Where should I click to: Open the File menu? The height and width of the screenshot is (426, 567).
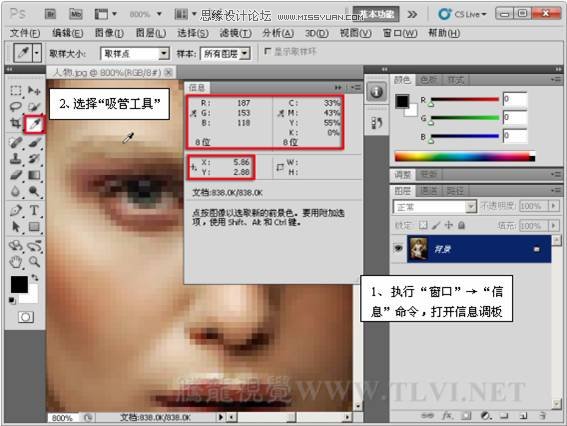click(x=25, y=33)
